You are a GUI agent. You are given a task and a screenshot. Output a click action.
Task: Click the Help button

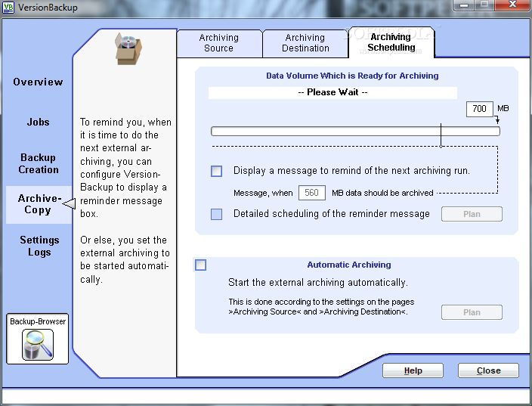coord(413,370)
